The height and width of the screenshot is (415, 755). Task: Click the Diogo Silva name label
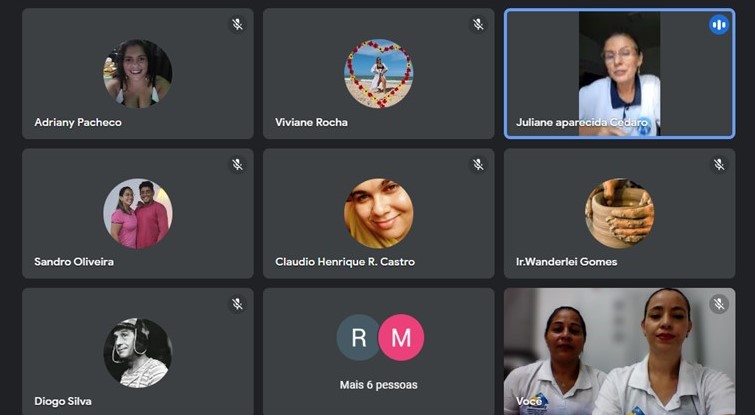[63, 401]
